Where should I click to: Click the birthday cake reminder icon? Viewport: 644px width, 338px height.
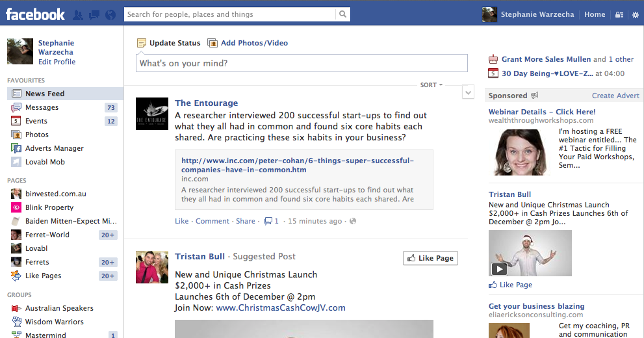[493, 59]
